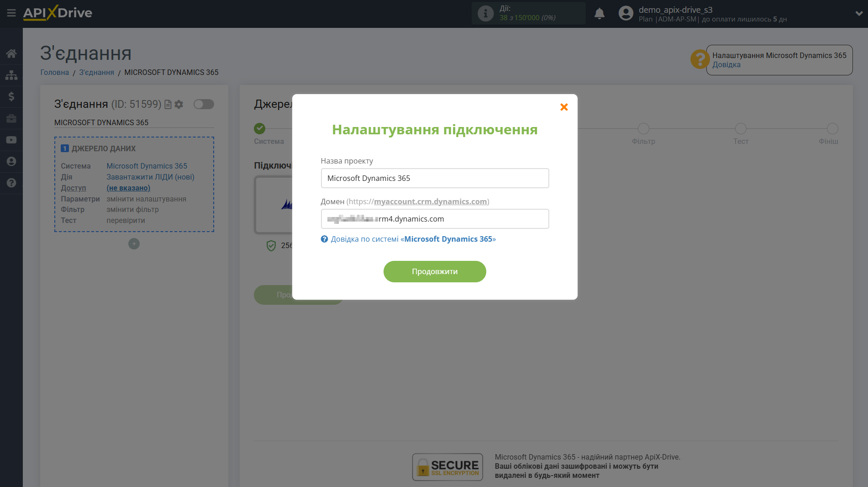The image size is (868, 487).
Task: Open the Home sidebar icon
Action: tap(11, 53)
